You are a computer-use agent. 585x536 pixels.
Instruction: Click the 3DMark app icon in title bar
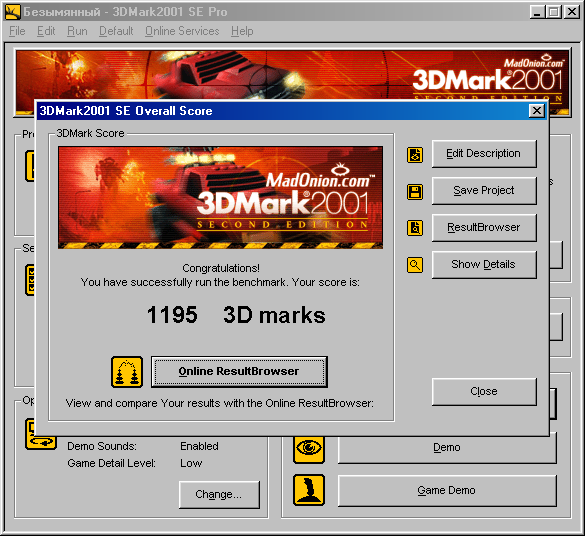click(13, 12)
